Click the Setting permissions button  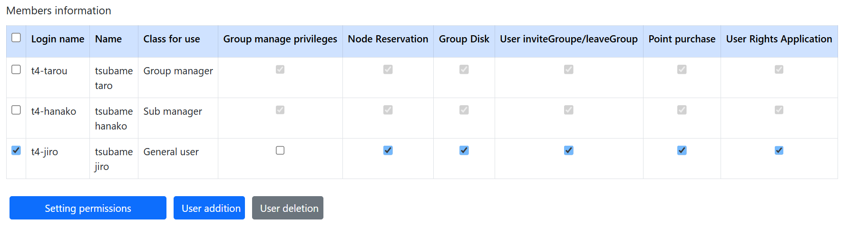[88, 208]
